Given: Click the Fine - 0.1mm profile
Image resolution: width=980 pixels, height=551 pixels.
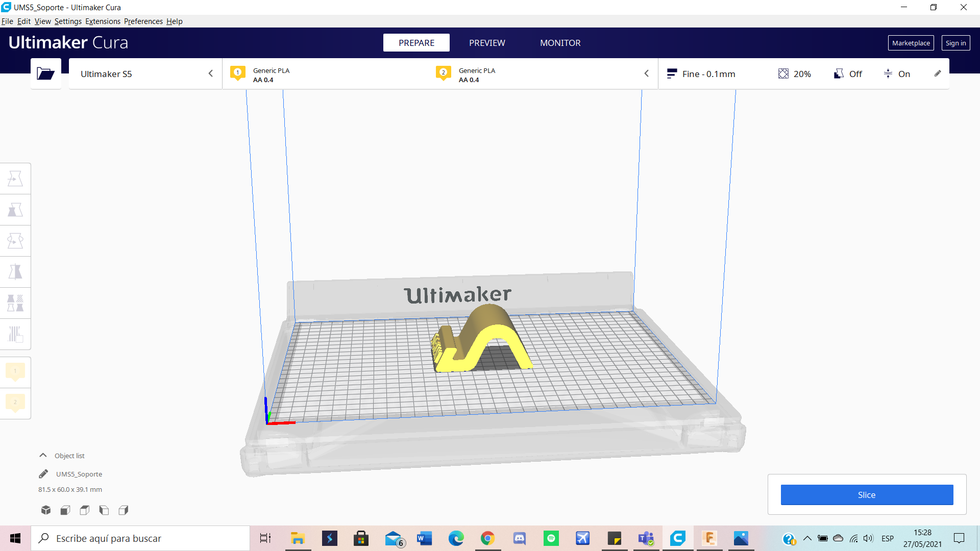Looking at the screenshot, I should [x=701, y=74].
